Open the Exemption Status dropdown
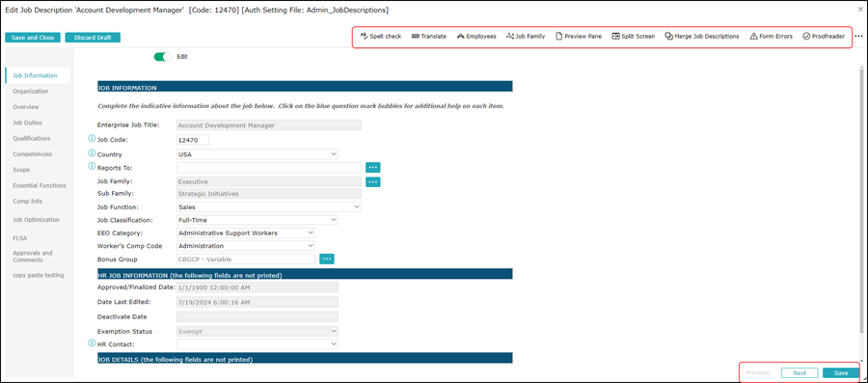 coord(257,331)
